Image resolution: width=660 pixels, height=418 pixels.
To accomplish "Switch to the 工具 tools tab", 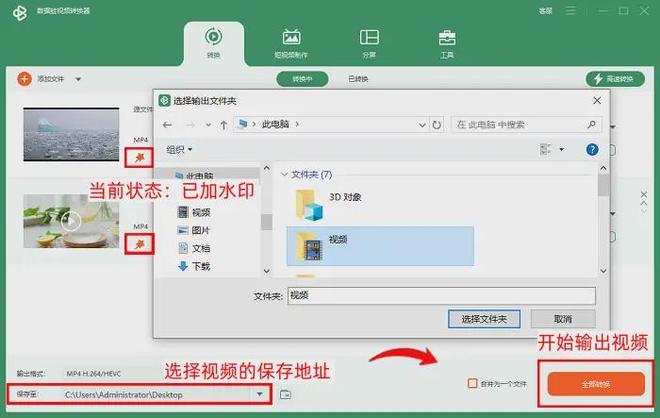I will 447,44.
